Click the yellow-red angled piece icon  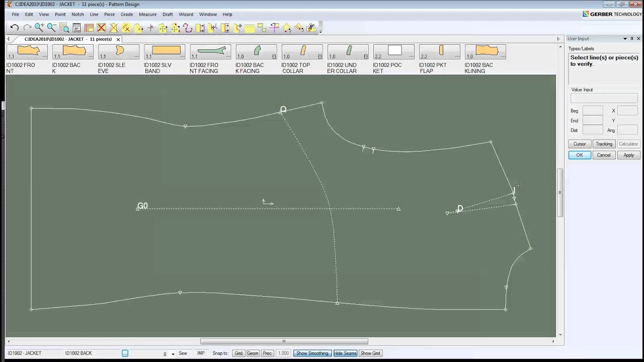299,28
